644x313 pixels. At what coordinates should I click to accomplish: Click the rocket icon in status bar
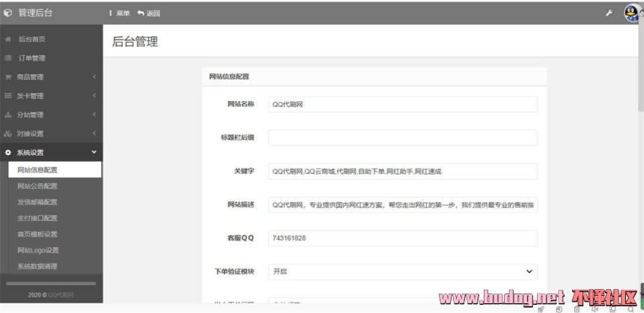[541, 309]
